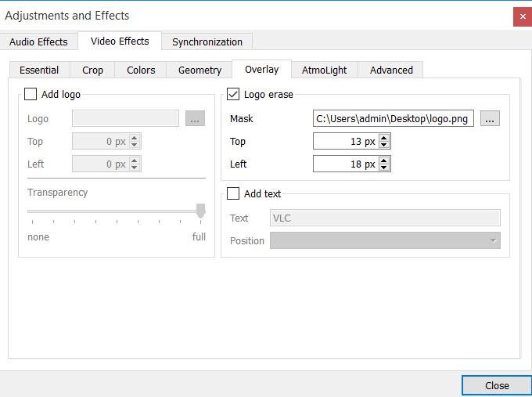Open the Colors sub-tab
Viewport: 532px width, 397px height.
pyautogui.click(x=141, y=70)
